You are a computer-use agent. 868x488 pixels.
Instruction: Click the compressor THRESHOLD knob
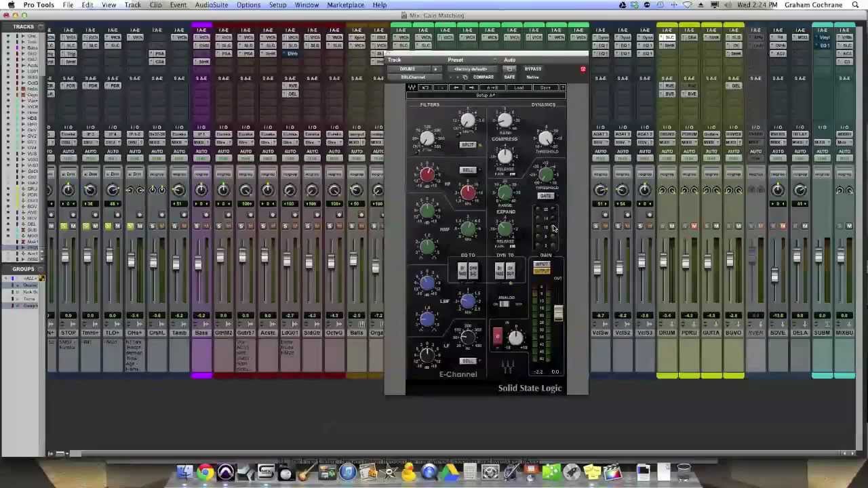[545, 139]
